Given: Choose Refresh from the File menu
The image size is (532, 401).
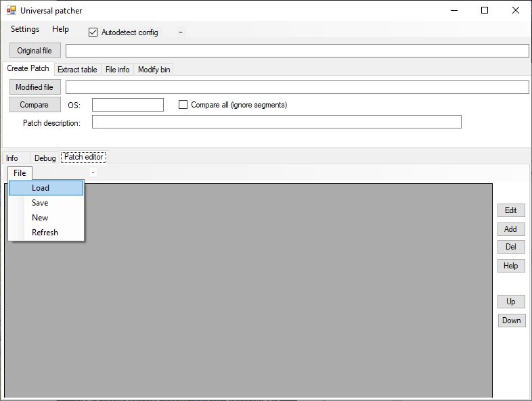Looking at the screenshot, I should click(46, 233).
